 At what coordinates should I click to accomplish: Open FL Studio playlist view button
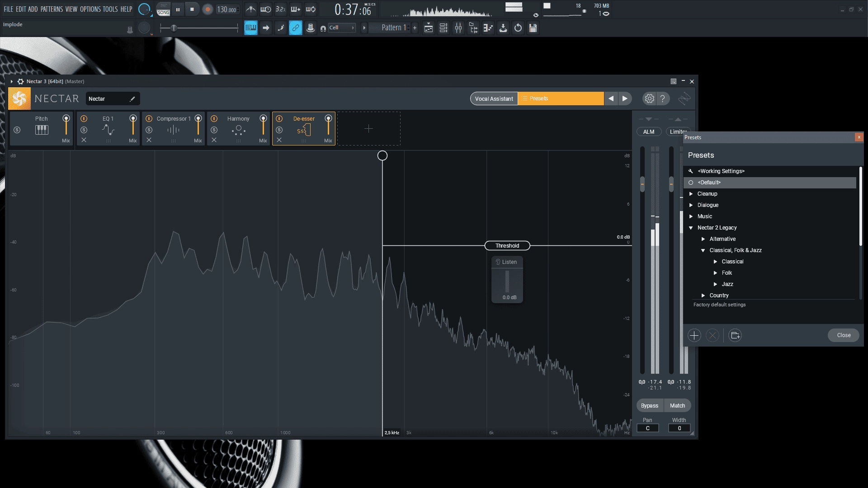(x=428, y=28)
